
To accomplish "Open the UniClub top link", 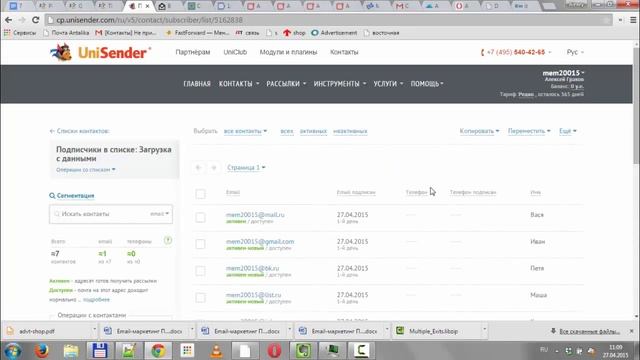I will [235, 52].
